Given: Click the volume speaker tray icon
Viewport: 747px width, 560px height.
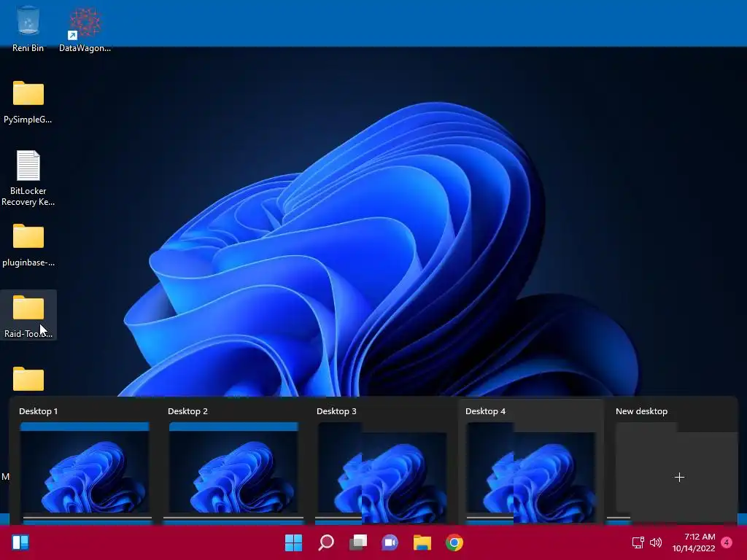Looking at the screenshot, I should coord(656,542).
